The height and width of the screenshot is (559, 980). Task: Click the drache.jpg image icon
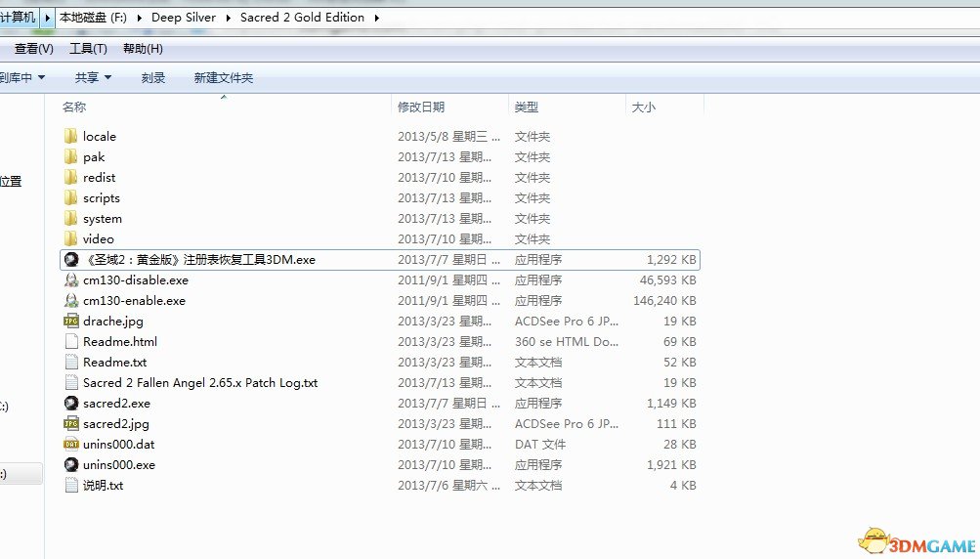coord(71,322)
